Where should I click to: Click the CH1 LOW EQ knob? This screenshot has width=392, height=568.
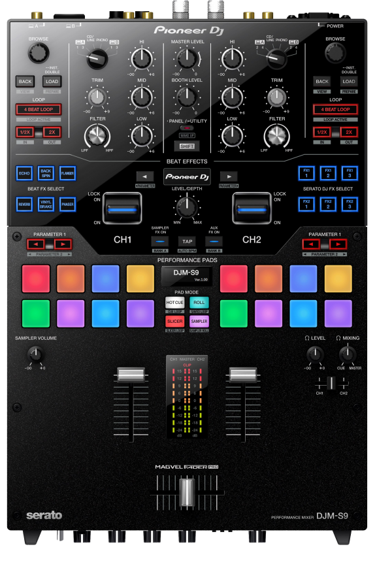tap(142, 136)
